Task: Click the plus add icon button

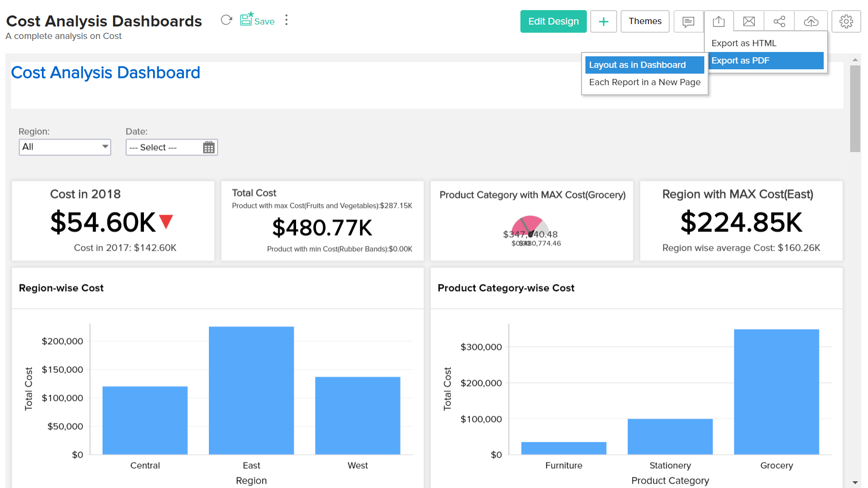Action: [603, 22]
